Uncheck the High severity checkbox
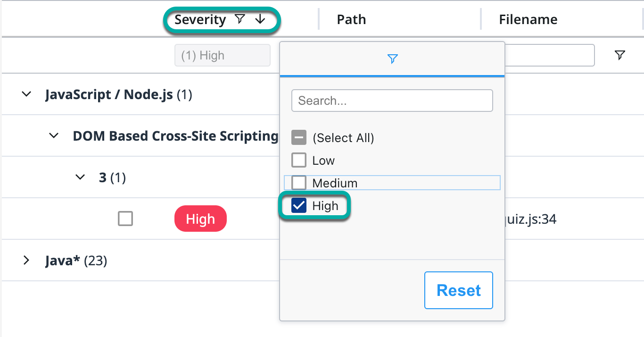 (299, 206)
